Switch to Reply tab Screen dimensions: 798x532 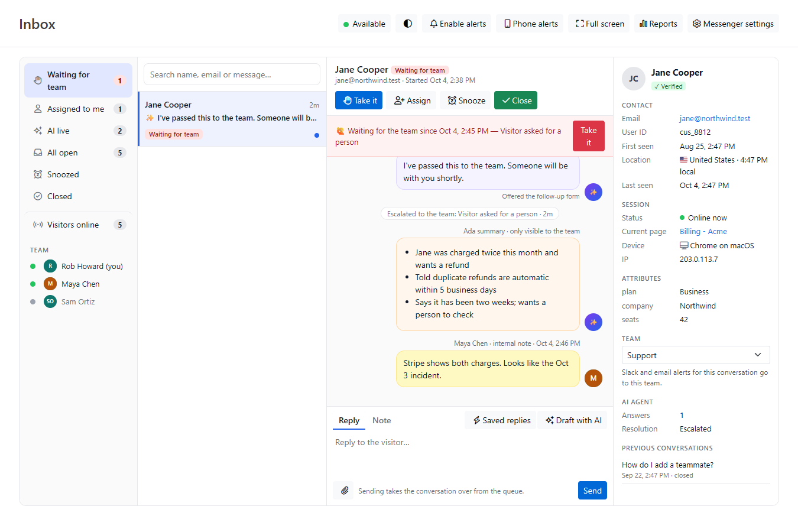349,420
